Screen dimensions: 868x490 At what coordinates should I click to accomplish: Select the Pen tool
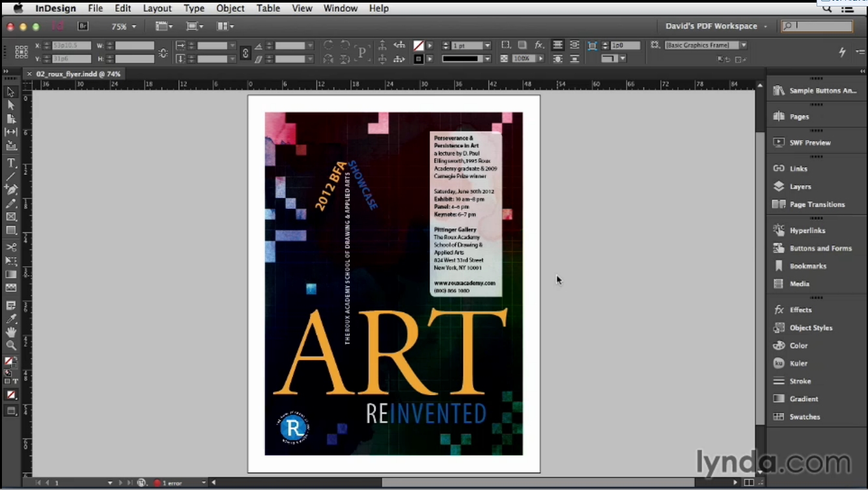pyautogui.click(x=11, y=189)
